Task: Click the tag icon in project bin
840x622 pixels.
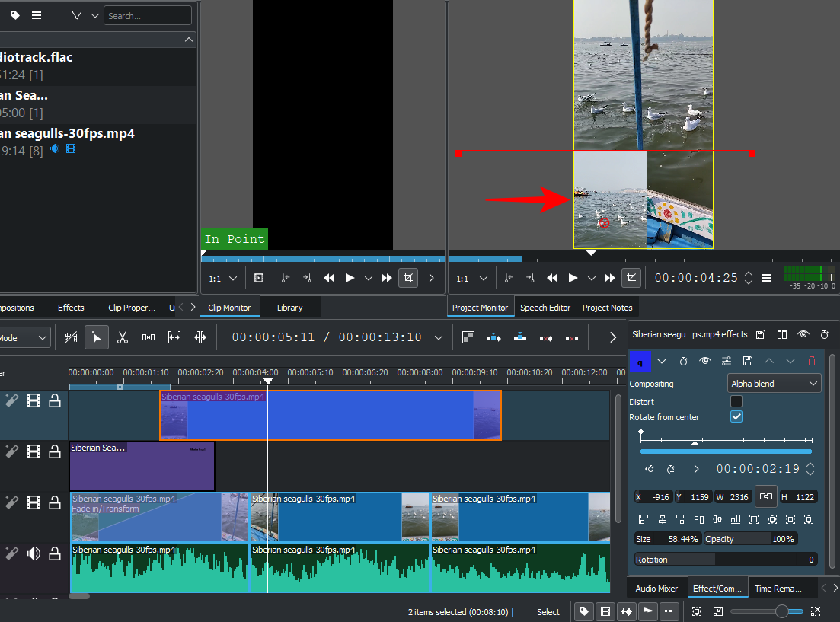Action: [14, 15]
